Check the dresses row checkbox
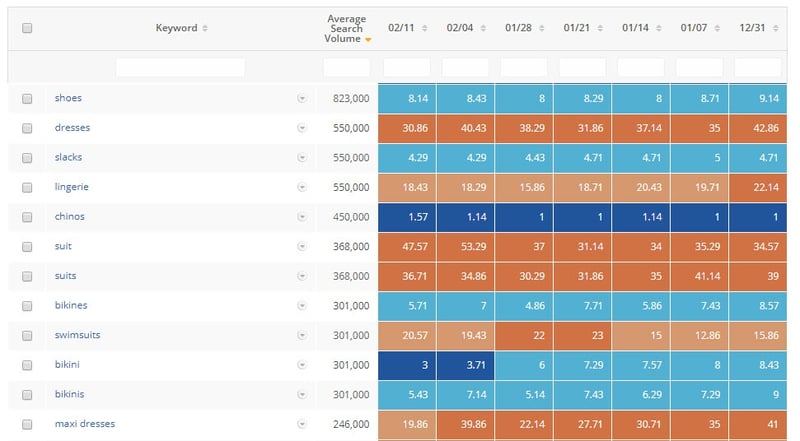Image resolution: width=800 pixels, height=441 pixels. coord(27,128)
